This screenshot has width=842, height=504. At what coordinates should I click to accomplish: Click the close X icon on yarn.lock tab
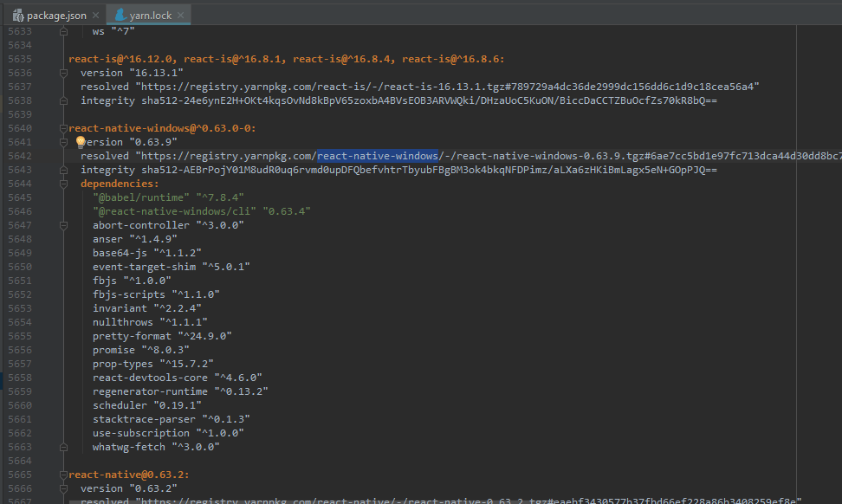pyautogui.click(x=180, y=15)
